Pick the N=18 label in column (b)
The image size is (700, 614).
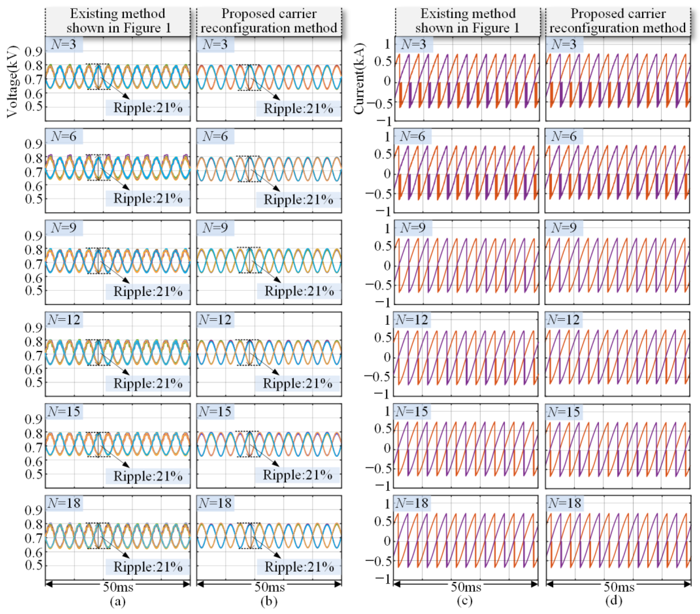point(215,503)
